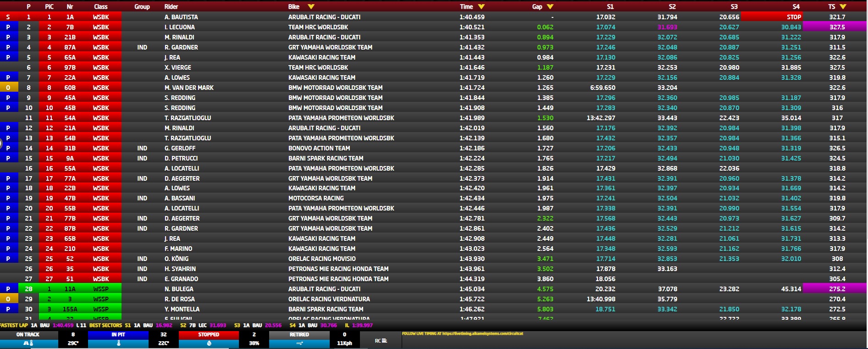Click the MOTOCORSA RACING team name

pos(316,198)
